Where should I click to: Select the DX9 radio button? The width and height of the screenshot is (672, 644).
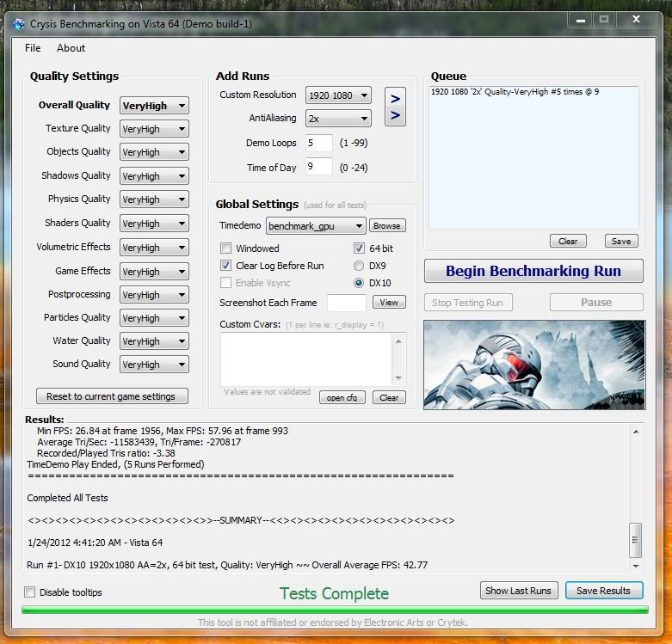point(359,266)
